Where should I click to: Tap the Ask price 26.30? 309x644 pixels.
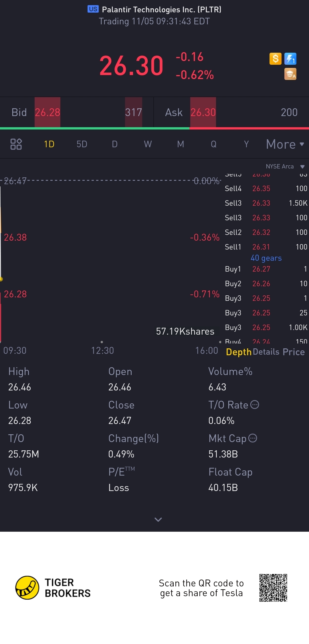click(203, 112)
